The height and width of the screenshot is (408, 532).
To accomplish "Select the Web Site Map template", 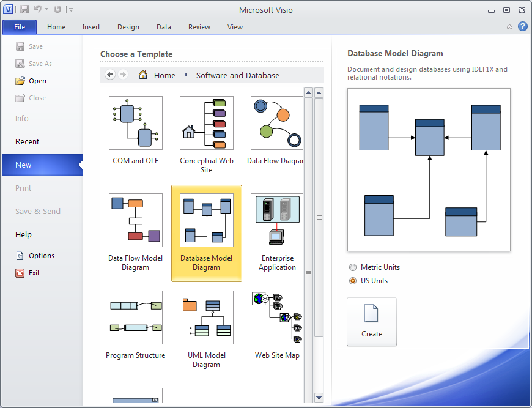I will click(x=277, y=325).
